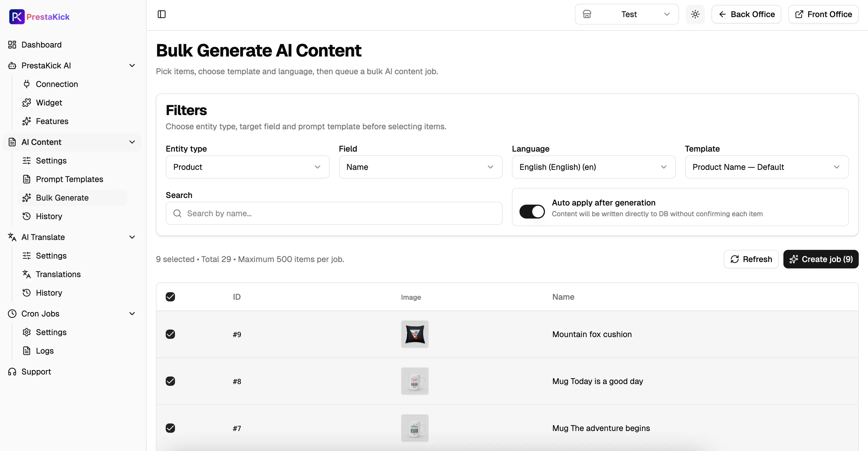Click the Prompt Templates file icon
868x451 pixels.
27,179
